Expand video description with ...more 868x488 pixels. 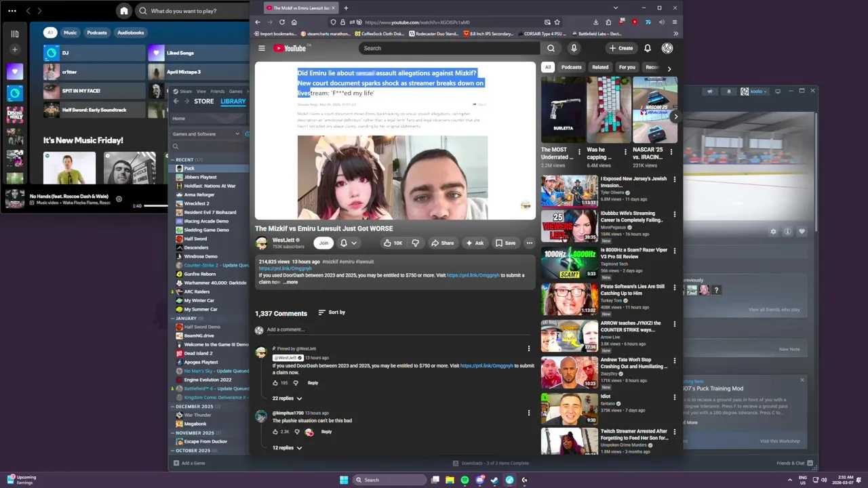point(290,282)
